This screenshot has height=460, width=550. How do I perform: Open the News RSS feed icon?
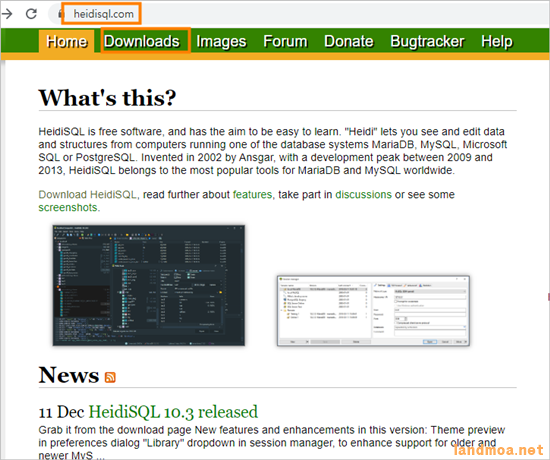(110, 377)
